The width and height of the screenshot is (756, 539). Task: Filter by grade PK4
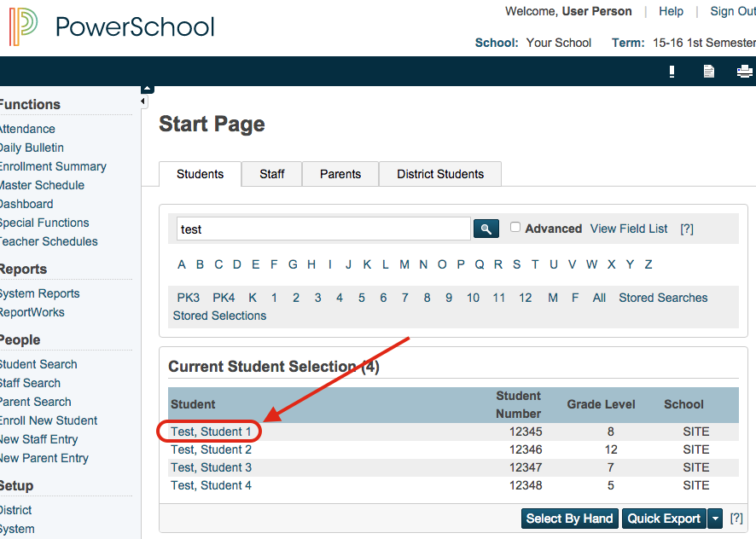pyautogui.click(x=224, y=298)
